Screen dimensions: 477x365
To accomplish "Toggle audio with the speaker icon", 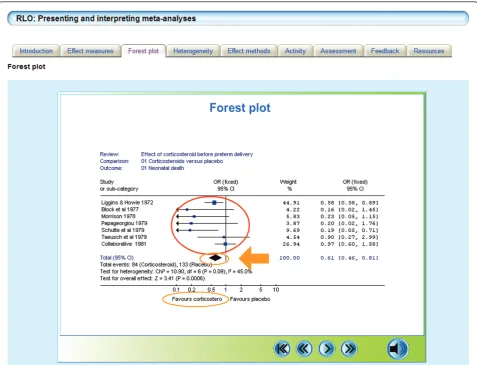I will 397,349.
